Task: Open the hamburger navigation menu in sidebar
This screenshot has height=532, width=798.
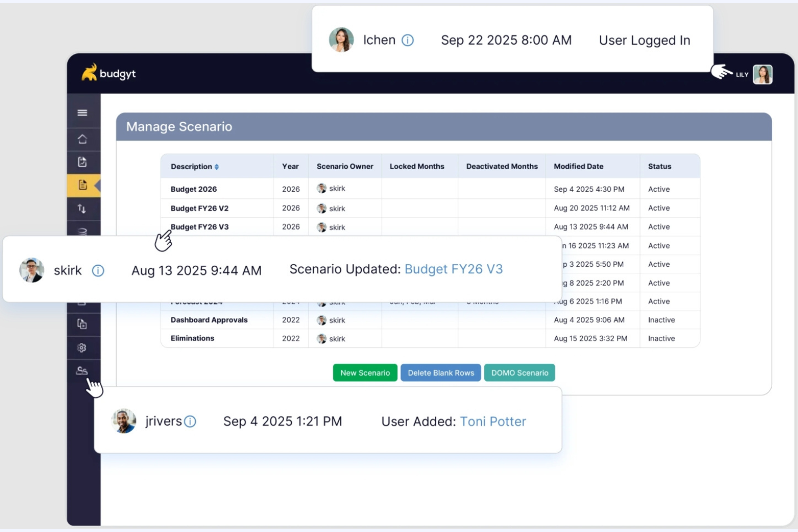Action: (x=82, y=112)
